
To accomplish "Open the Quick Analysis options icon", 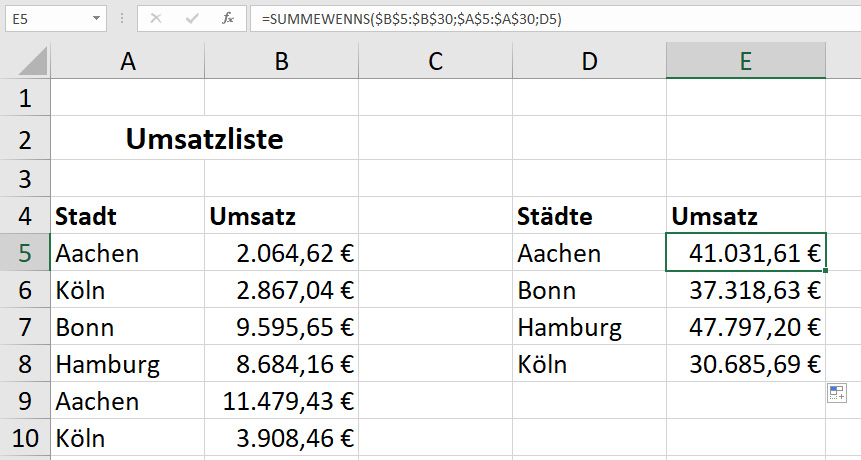I will [837, 393].
